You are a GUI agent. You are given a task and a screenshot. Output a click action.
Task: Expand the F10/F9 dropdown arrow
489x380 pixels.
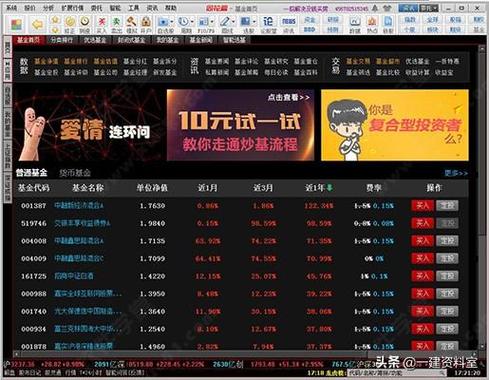click(213, 22)
